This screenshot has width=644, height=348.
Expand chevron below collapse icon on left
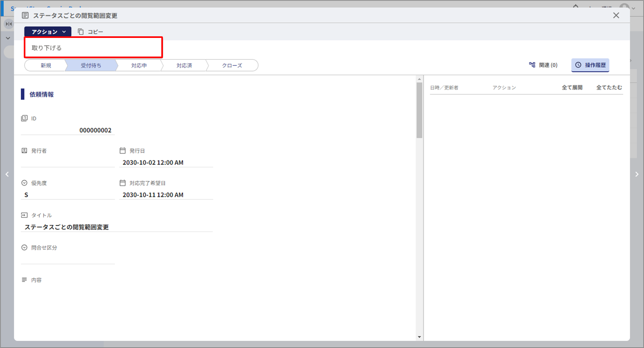[x=8, y=38]
